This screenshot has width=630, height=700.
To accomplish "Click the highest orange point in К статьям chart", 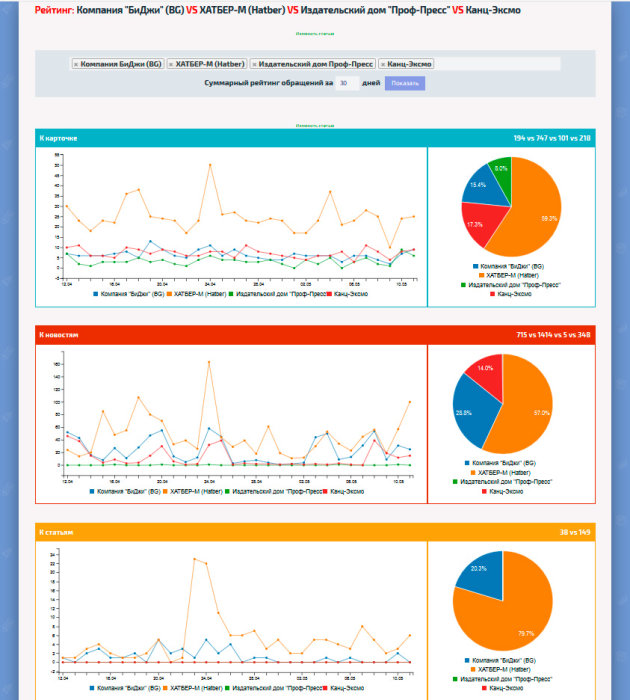I will pyautogui.click(x=194, y=559).
